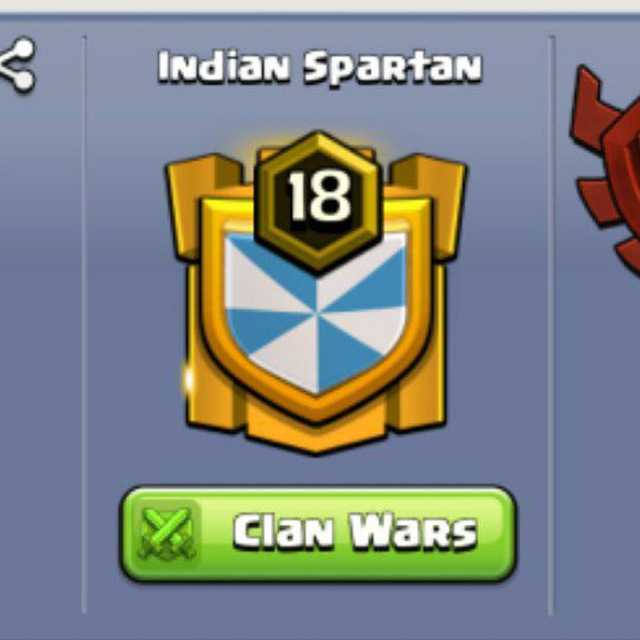This screenshot has width=640, height=640.
Task: Tap the right gold banner wing of badge
Action: click(429, 206)
